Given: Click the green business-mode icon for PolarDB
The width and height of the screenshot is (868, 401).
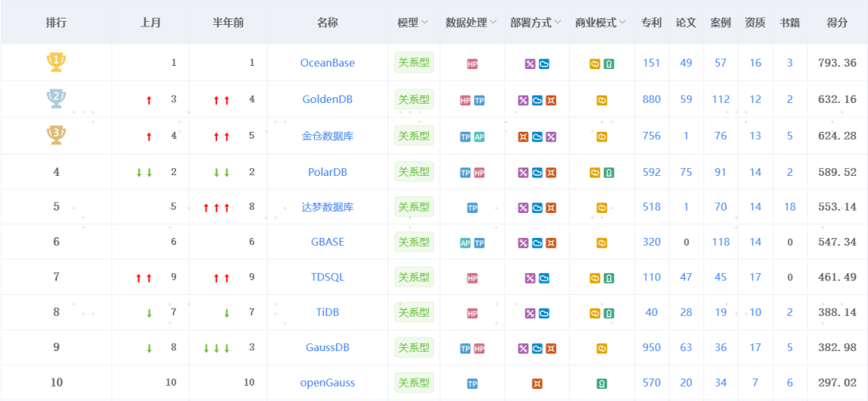Looking at the screenshot, I should 609,173.
